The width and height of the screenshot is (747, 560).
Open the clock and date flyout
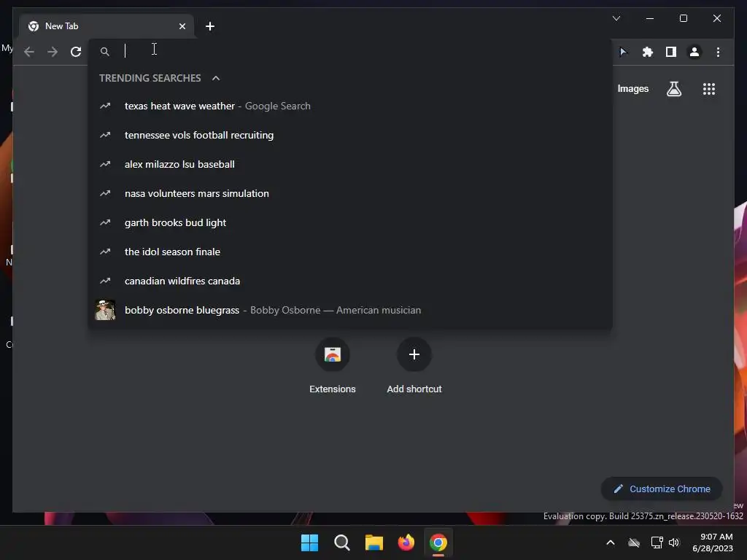713,542
